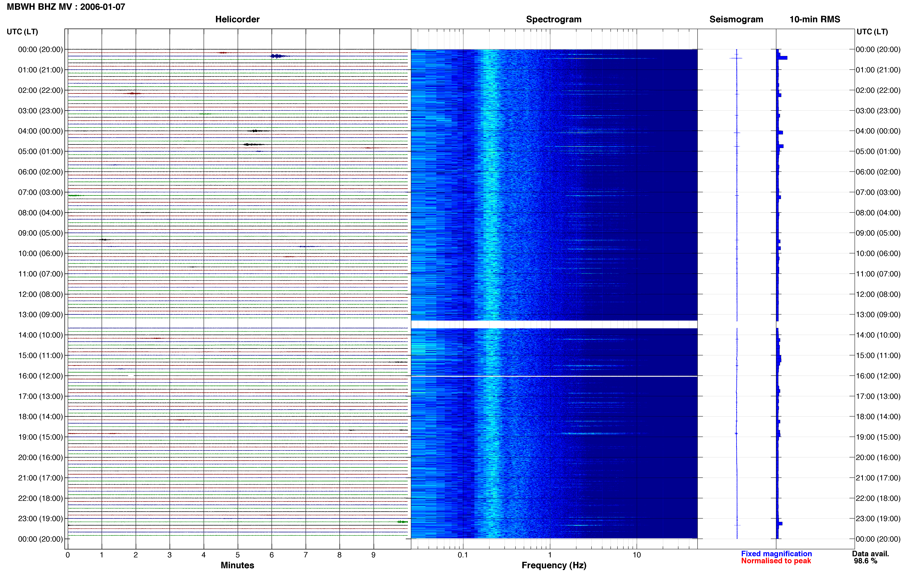Click '01:00 (21:00)' label beside Helicorder
Screen dimensions: 924x578
click(40, 70)
